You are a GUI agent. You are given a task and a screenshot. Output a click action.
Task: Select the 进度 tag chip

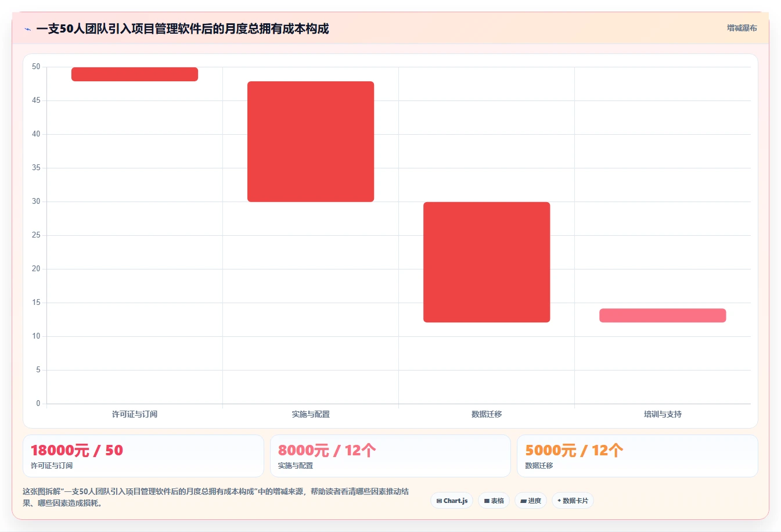pos(531,501)
